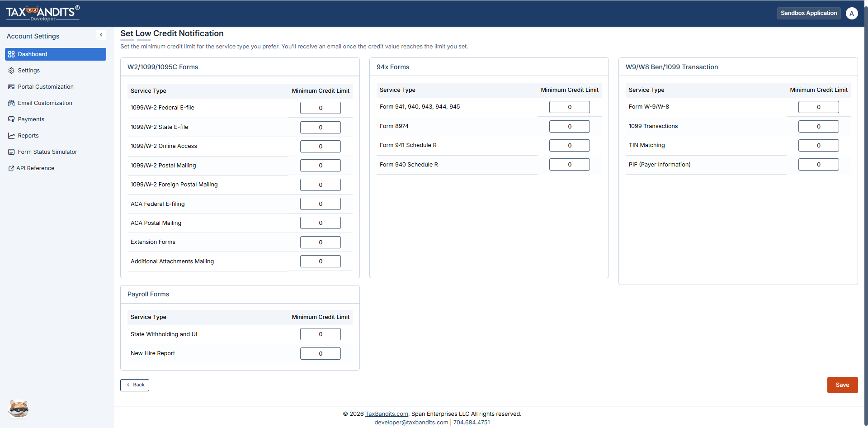Image resolution: width=868 pixels, height=428 pixels.
Task: Edit Additional Attachments Mailing credit limit
Action: point(321,262)
